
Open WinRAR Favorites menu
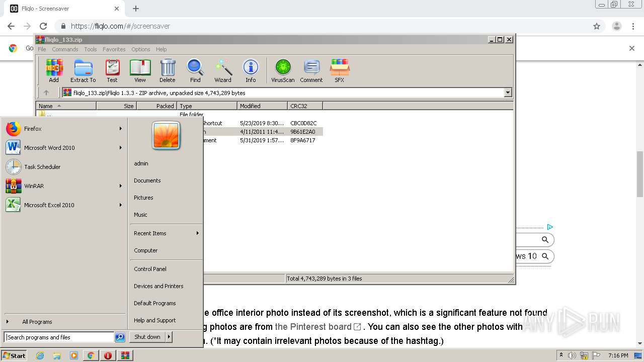click(114, 49)
